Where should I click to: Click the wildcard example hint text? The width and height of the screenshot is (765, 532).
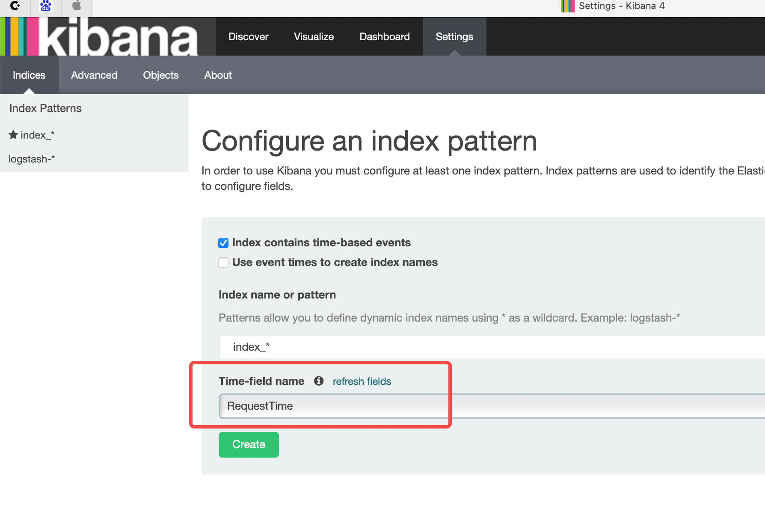pyautogui.click(x=449, y=318)
